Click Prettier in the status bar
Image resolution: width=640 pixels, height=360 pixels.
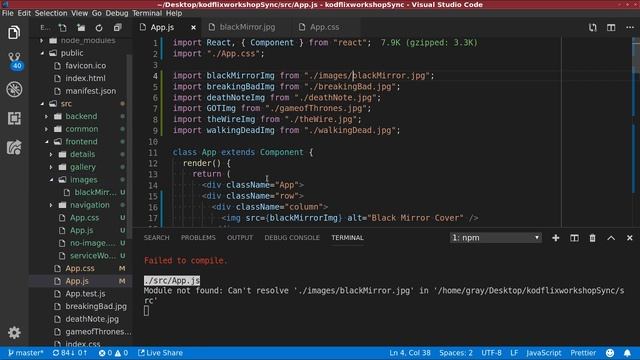[583, 353]
